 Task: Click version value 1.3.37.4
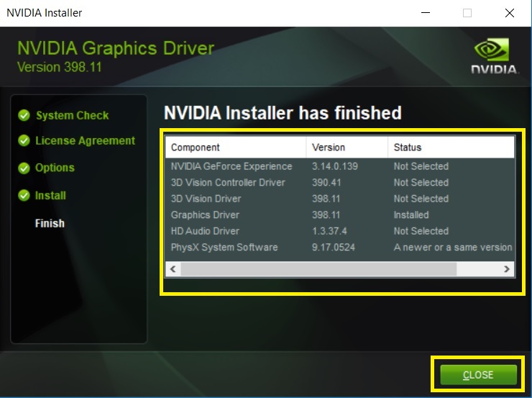(x=329, y=231)
